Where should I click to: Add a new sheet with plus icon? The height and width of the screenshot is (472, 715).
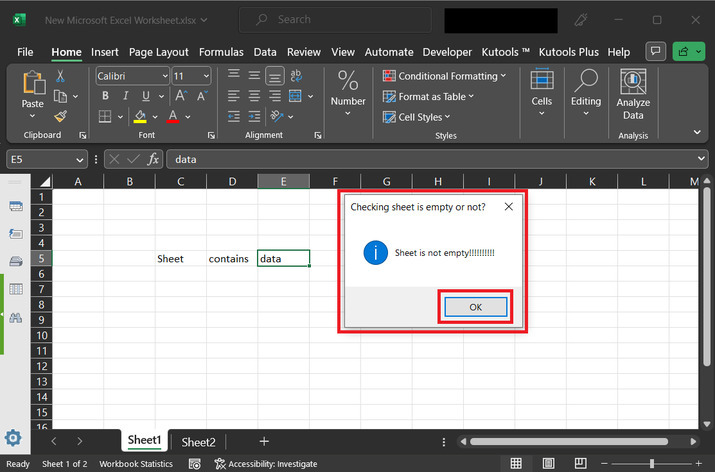pos(264,441)
